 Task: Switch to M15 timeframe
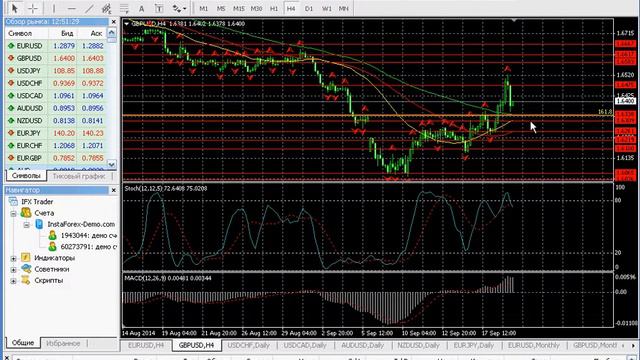click(238, 8)
